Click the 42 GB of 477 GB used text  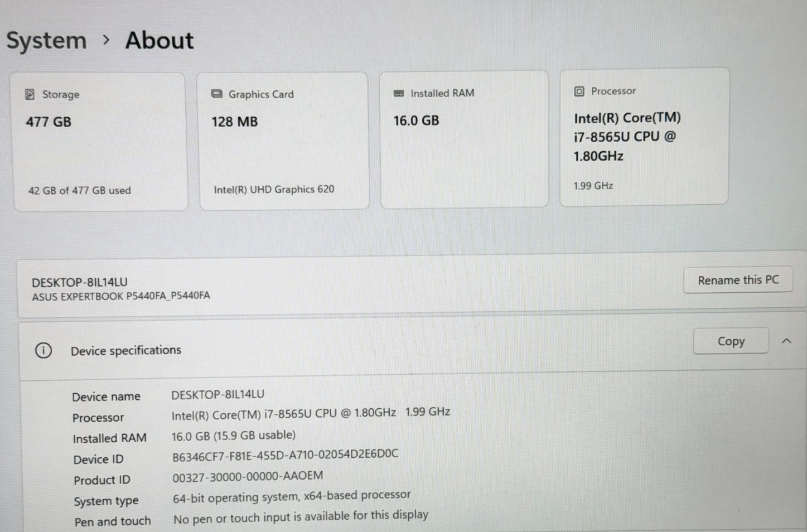tap(80, 190)
